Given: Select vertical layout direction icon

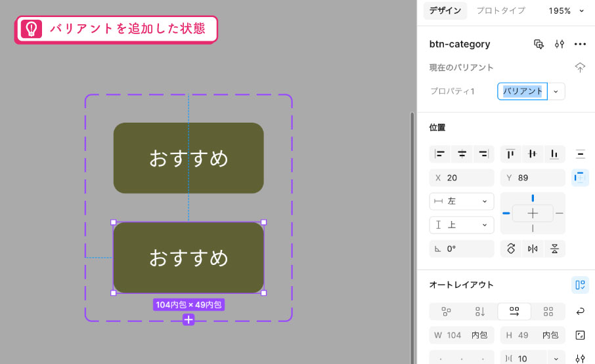Looking at the screenshot, I should click(480, 312).
